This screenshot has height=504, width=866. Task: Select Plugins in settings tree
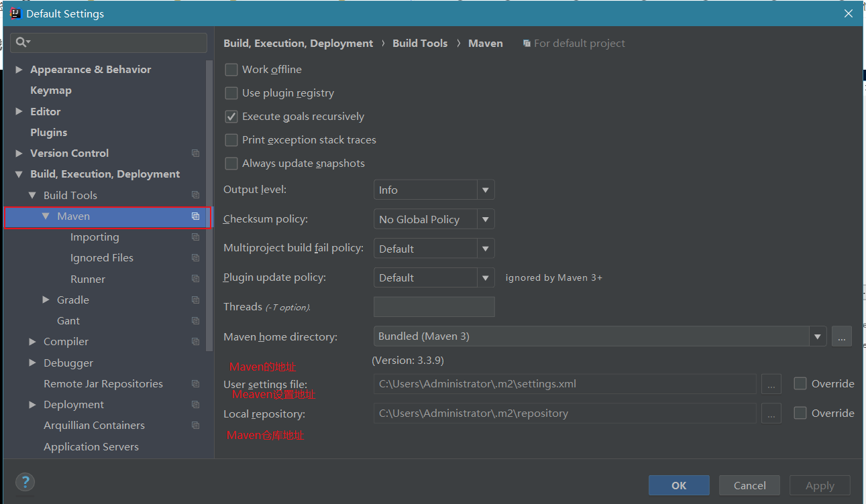[49, 133]
